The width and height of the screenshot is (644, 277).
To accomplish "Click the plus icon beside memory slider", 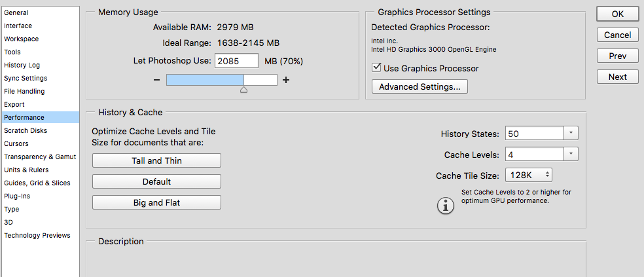I will click(286, 80).
